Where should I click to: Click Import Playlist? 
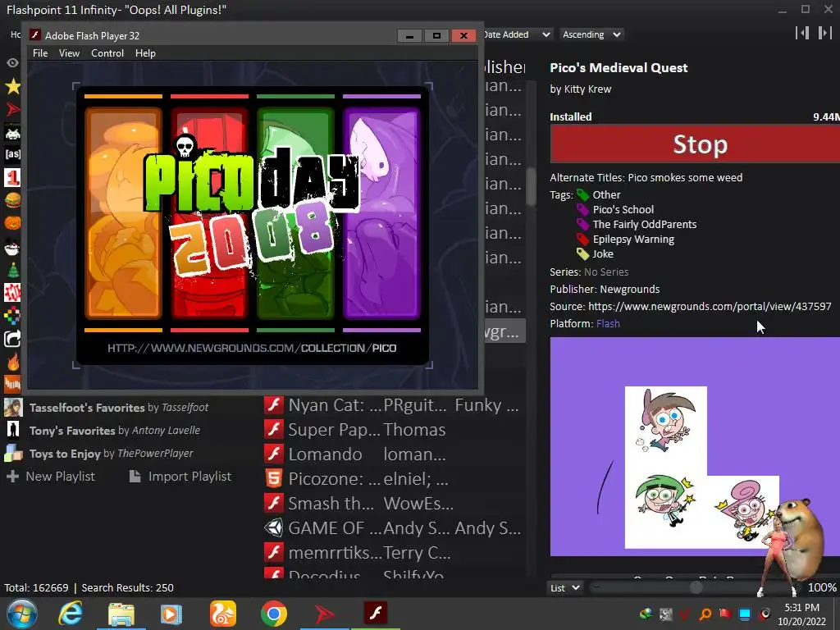180,477
